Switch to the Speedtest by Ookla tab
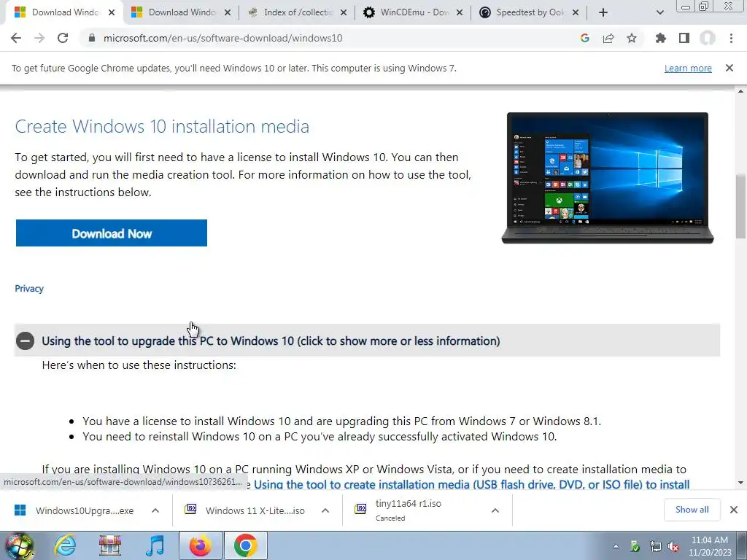 tap(530, 12)
